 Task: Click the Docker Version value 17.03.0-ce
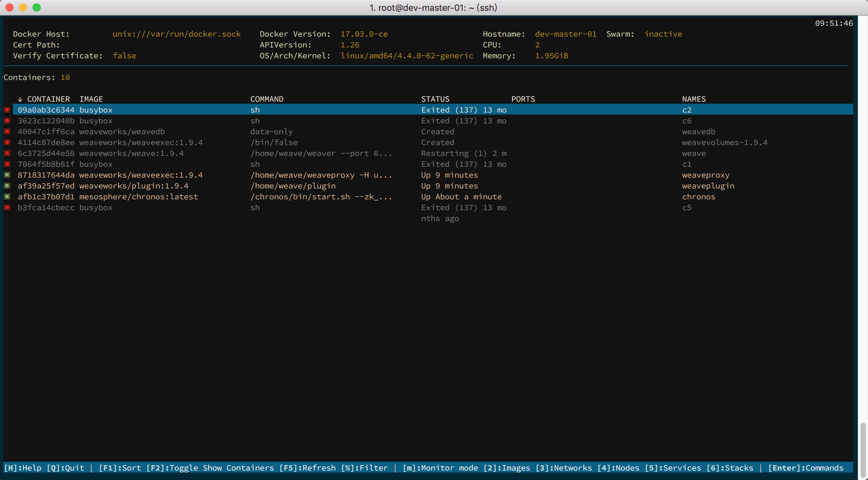click(x=364, y=34)
